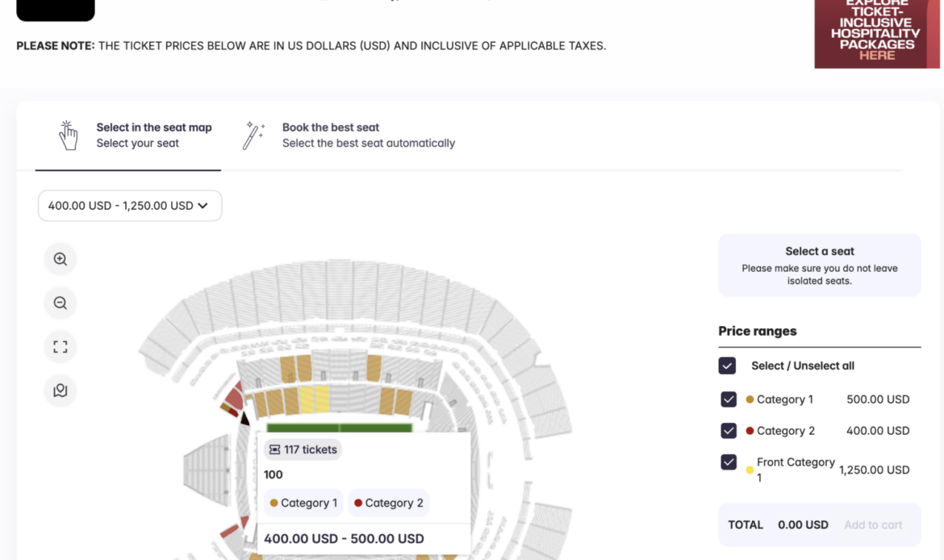Switch to Select in the seat map tab
The height and width of the screenshot is (560, 944).
coord(153,136)
